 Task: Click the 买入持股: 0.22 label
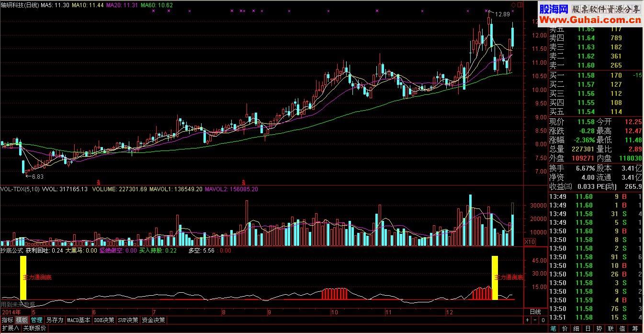click(x=158, y=250)
